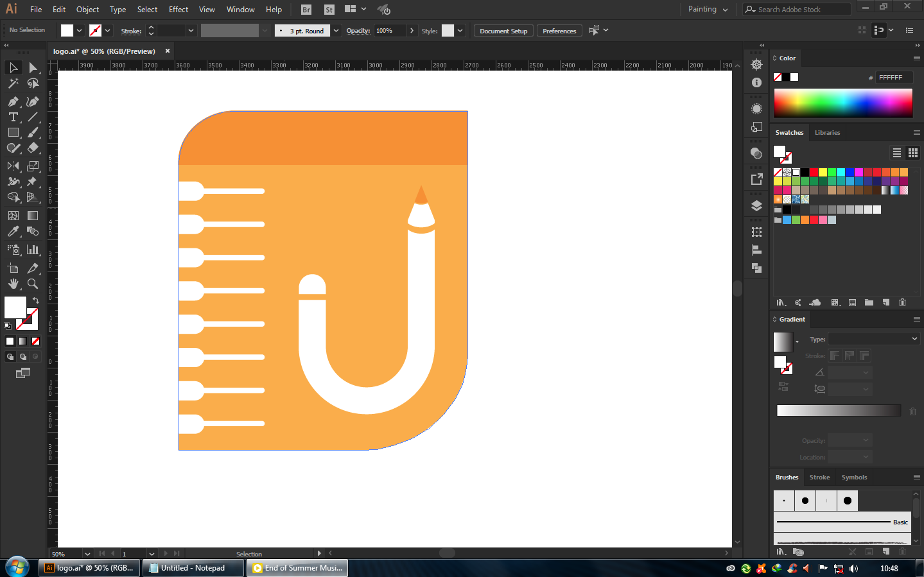The height and width of the screenshot is (577, 924).
Task: Enable Draw Behind mode
Action: pyautogui.click(x=22, y=357)
